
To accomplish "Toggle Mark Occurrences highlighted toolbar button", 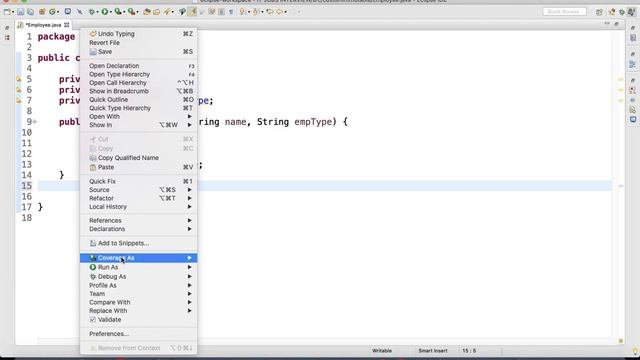I will point(192,12).
